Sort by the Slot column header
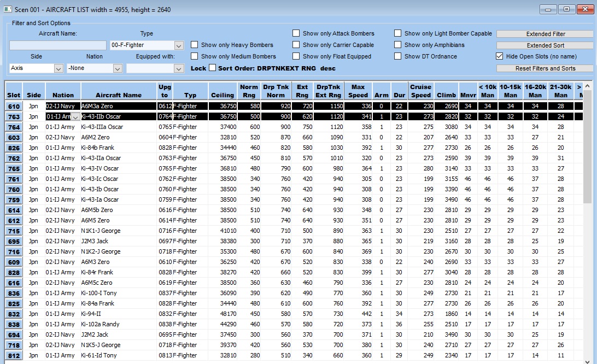This screenshot has height=364, width=597. pos(14,91)
